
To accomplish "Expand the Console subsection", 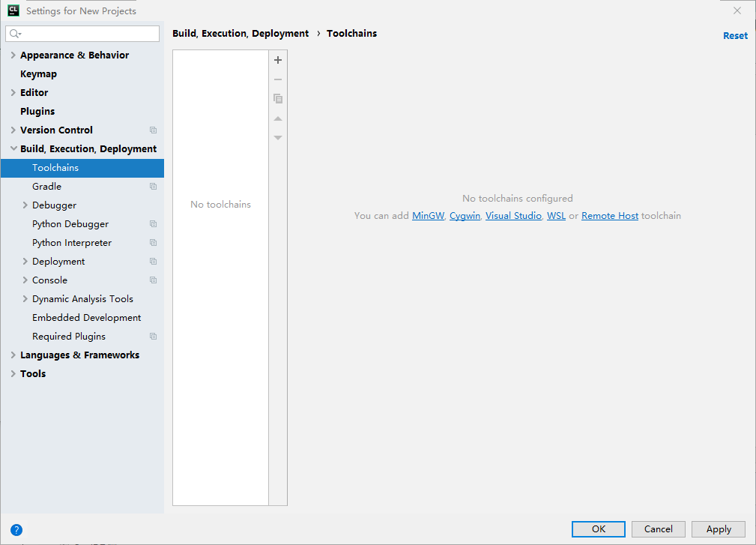I will click(25, 280).
